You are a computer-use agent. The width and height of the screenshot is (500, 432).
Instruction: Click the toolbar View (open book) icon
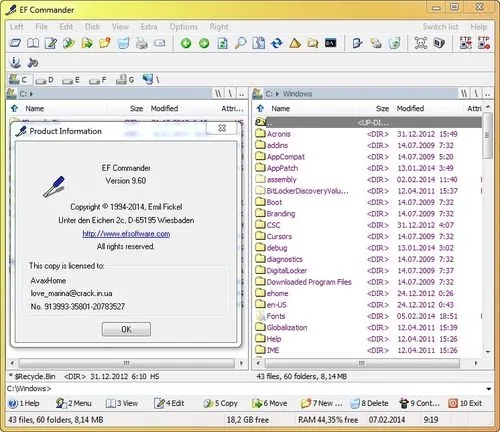pyautogui.click(x=33, y=43)
